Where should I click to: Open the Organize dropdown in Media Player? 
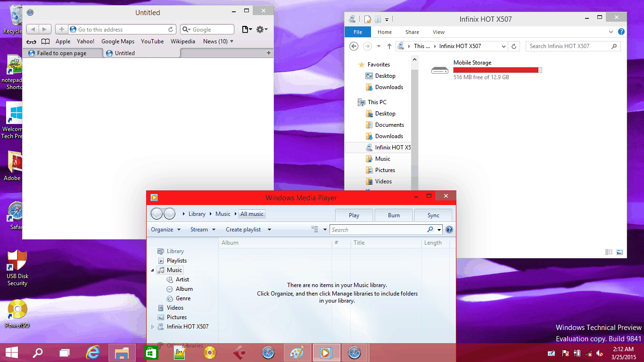(x=165, y=230)
